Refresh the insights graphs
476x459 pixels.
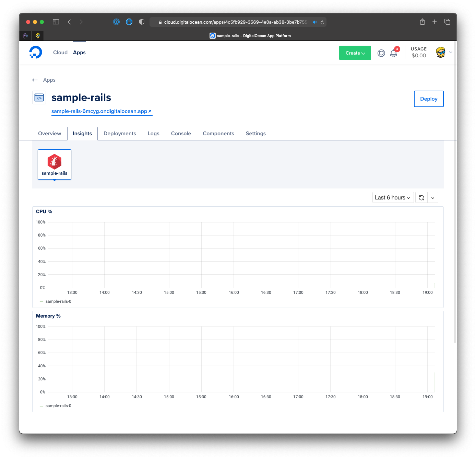[421, 198]
